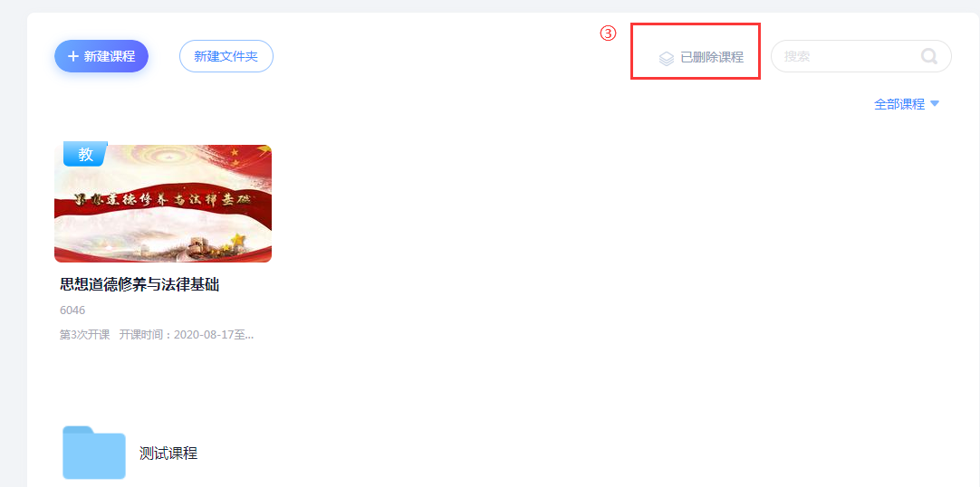Click the red circled ③ marker

click(608, 33)
